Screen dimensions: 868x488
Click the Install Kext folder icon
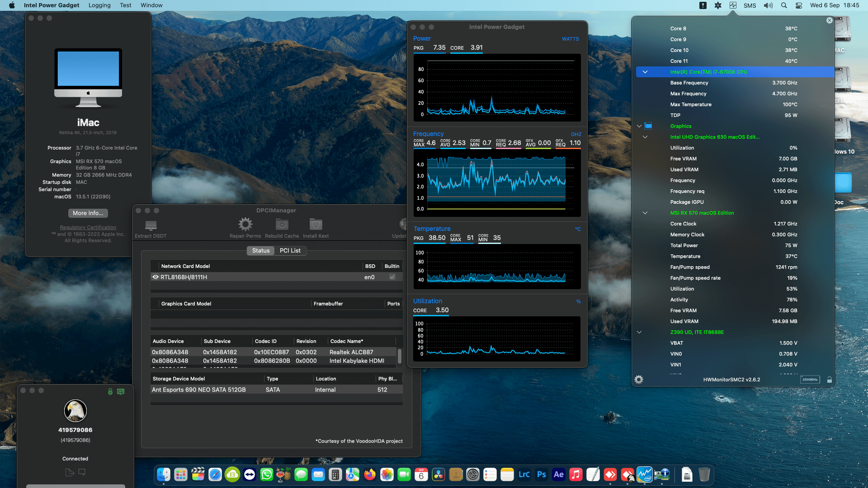point(316,224)
